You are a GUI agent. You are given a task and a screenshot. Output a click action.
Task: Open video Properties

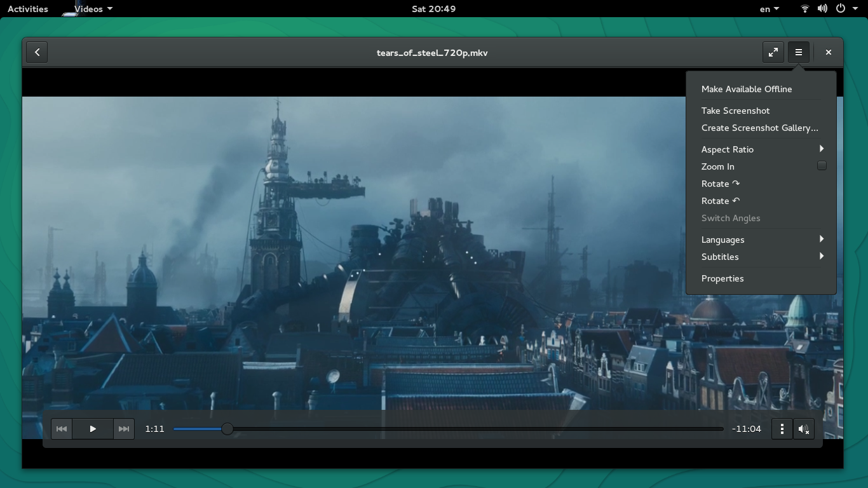coord(761,278)
